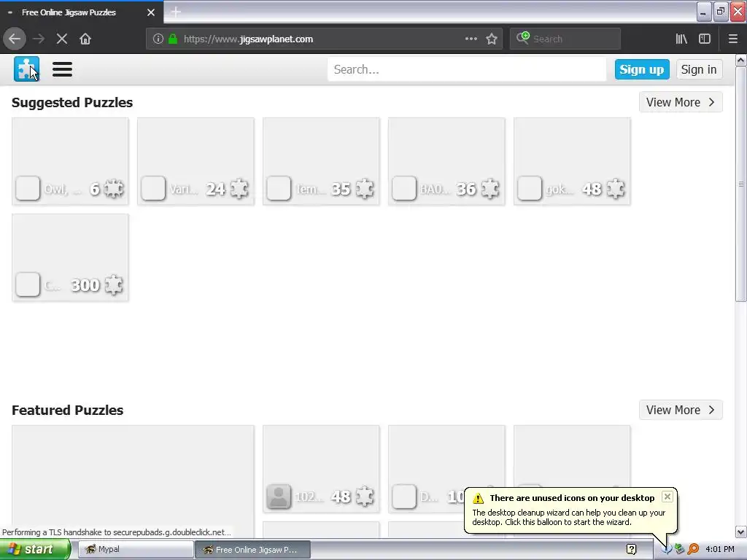Screen dimensions: 747x560
Task: Go to the browser home page
Action: [x=85, y=39]
